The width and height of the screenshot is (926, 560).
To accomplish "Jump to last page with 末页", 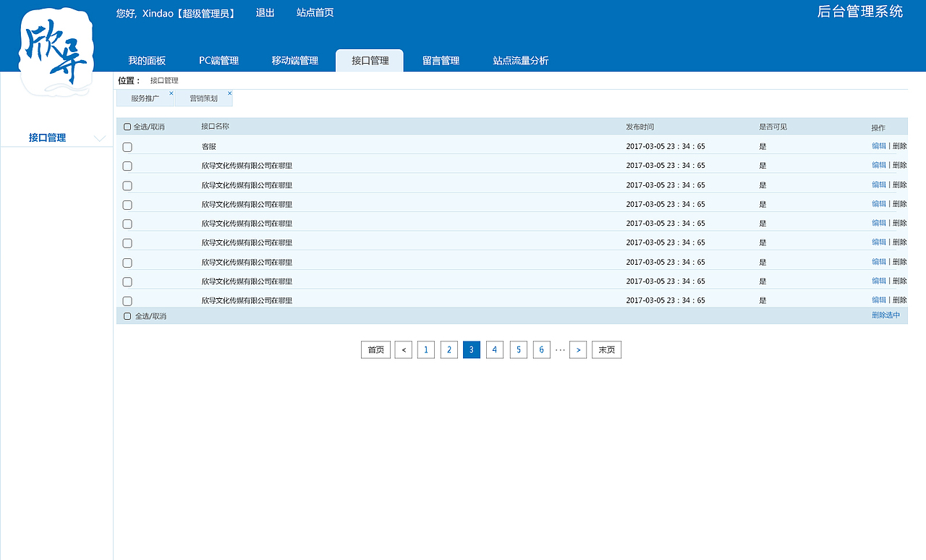I will (x=607, y=350).
